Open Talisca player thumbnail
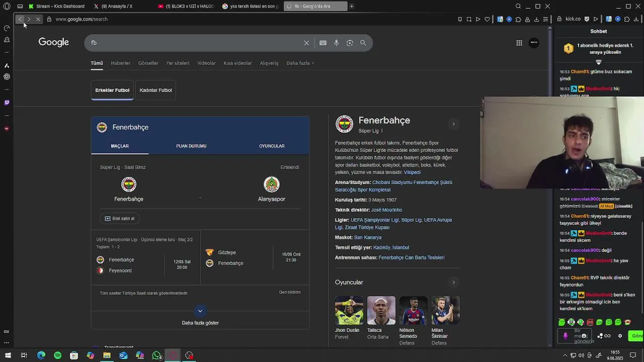The width and height of the screenshot is (644, 362). tap(381, 311)
